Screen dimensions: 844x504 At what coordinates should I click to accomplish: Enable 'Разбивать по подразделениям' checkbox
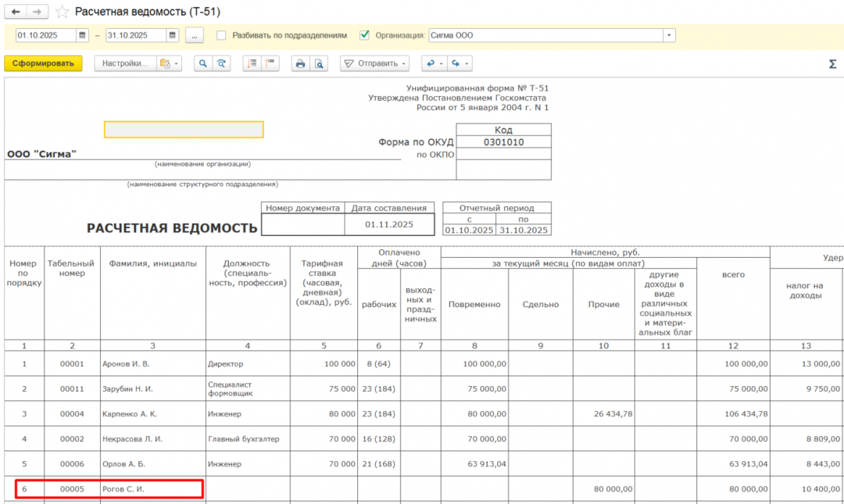coord(221,35)
